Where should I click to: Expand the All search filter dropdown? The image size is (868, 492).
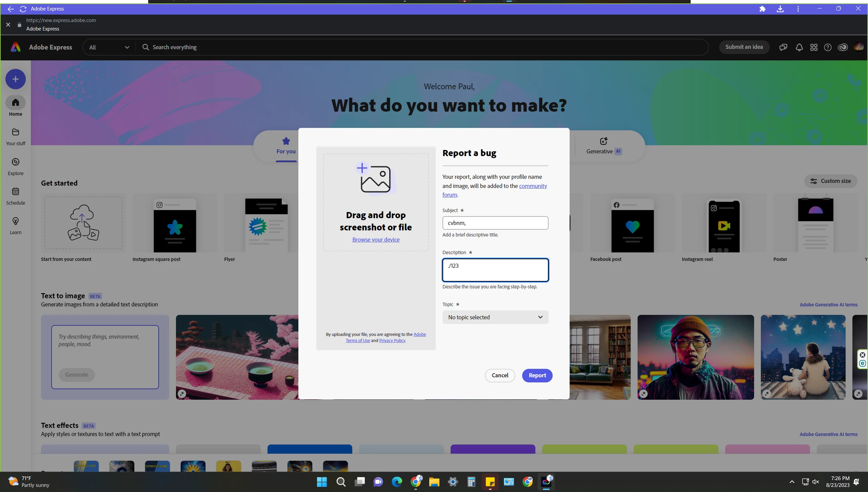[x=109, y=48]
